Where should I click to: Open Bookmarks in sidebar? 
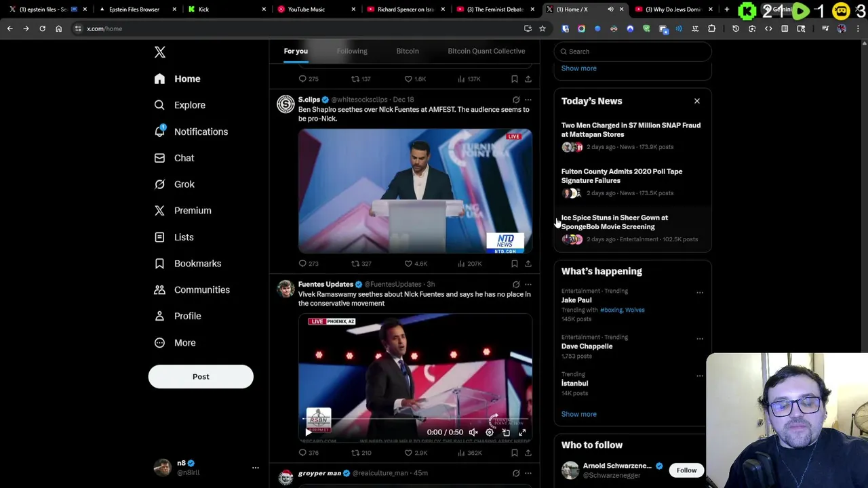point(188,264)
